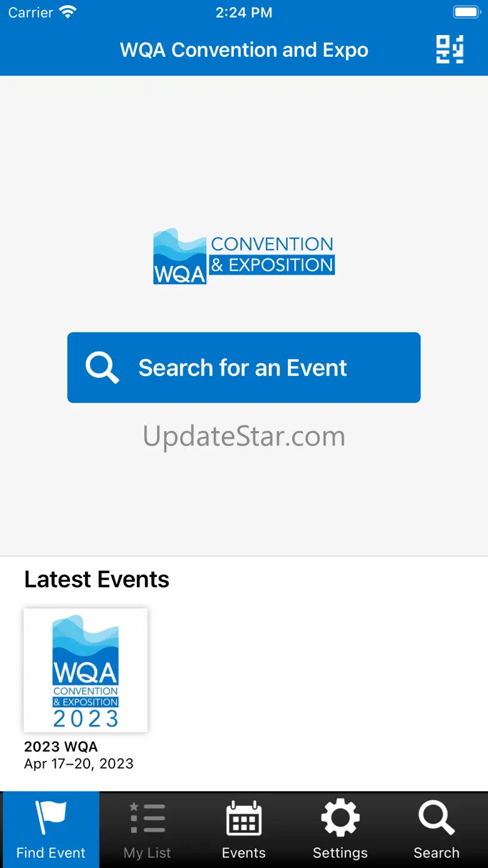
Task: Tap the battery indicator in status bar
Action: [x=466, y=12]
